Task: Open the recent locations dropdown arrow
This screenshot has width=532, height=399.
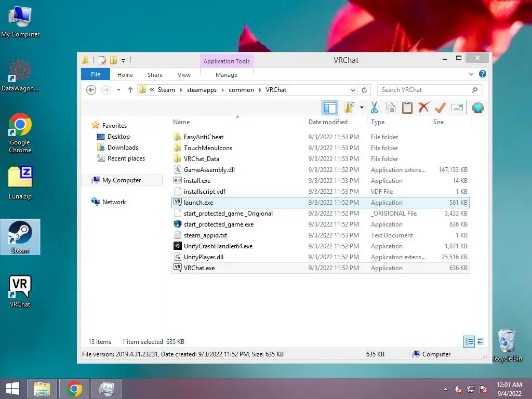Action: click(118, 90)
